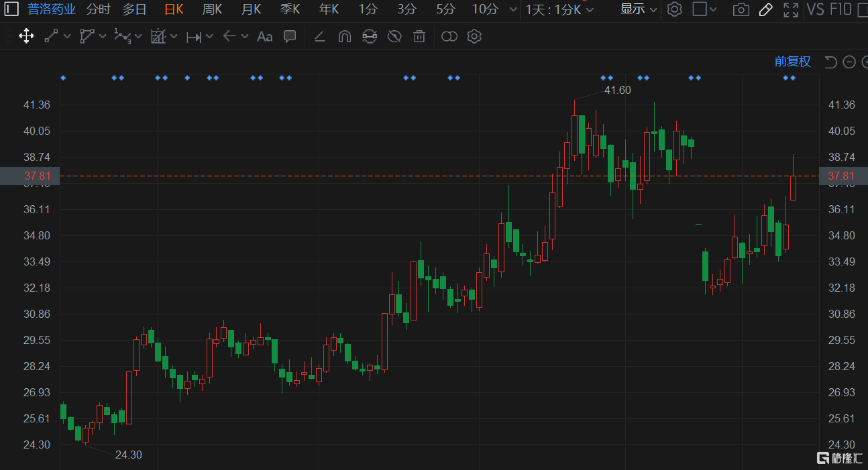
Task: Select the 日K tab
Action: pos(174,9)
